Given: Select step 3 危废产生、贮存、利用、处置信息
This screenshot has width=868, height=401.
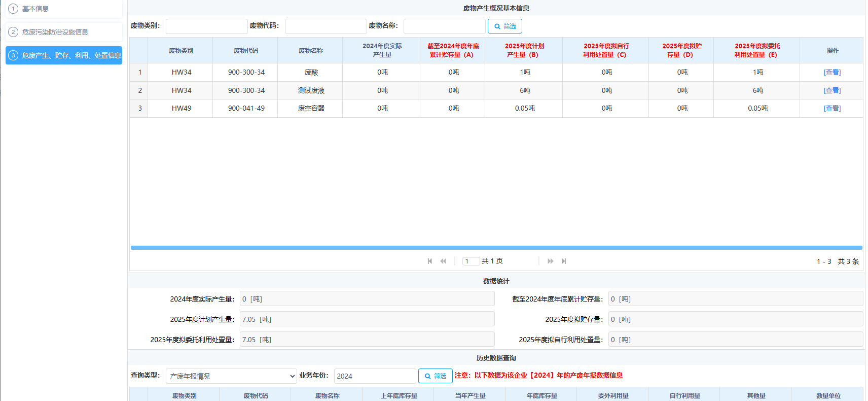Looking at the screenshot, I should click(64, 55).
